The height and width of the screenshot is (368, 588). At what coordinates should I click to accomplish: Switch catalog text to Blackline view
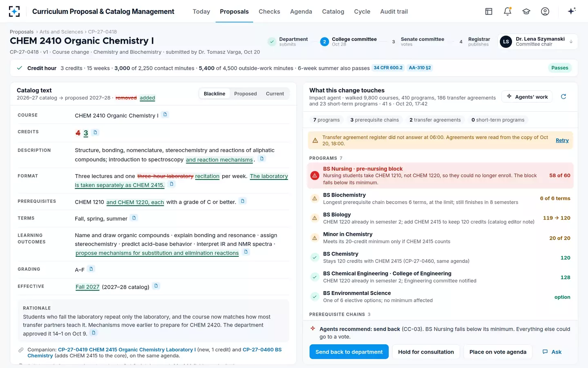coord(214,94)
